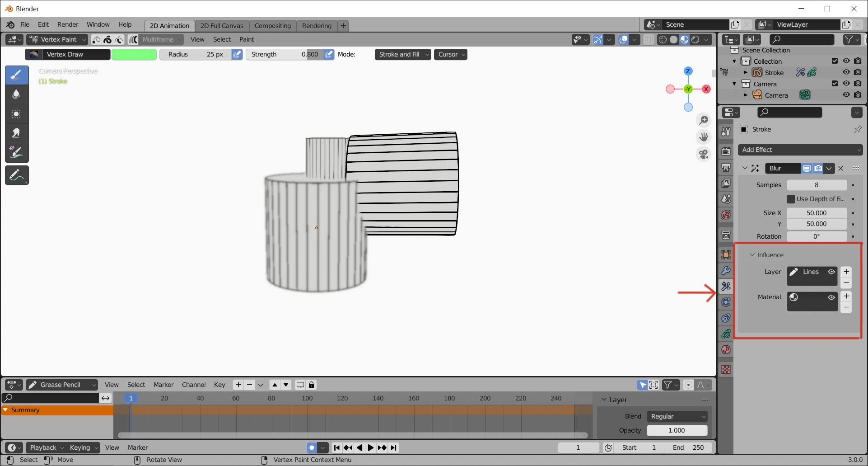Open the Render properties tab
This screenshot has height=466, width=868.
click(726, 151)
